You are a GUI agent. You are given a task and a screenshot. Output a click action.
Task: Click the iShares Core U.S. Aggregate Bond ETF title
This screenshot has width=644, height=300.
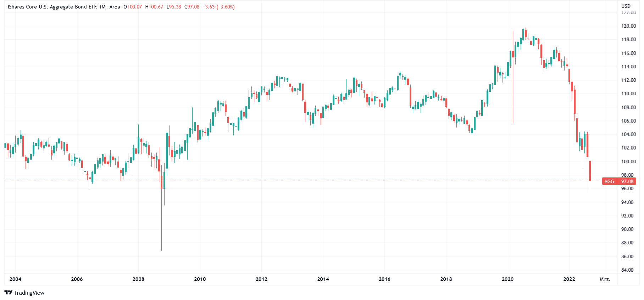52,7
